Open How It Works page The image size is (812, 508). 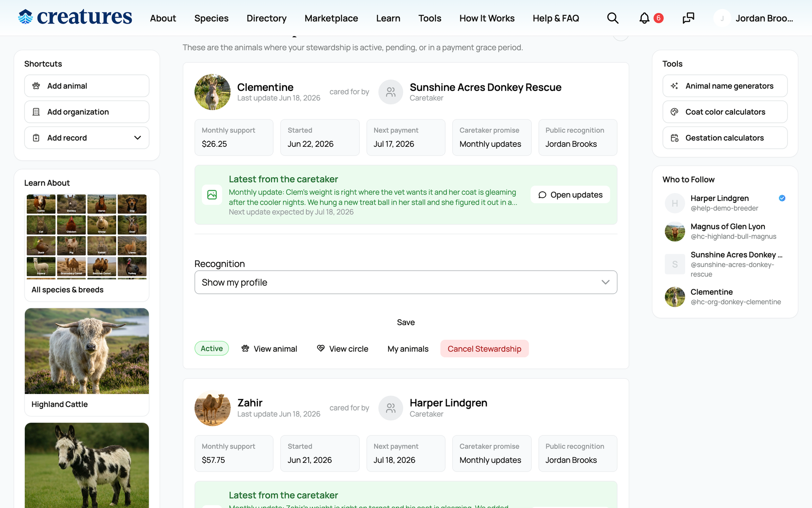click(487, 18)
